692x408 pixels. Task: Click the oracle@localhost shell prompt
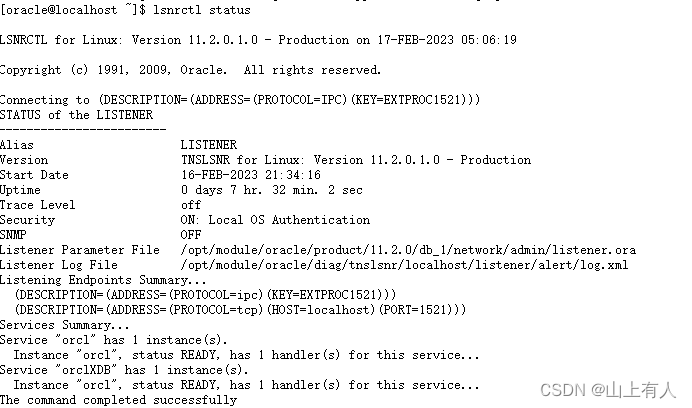(x=73, y=10)
